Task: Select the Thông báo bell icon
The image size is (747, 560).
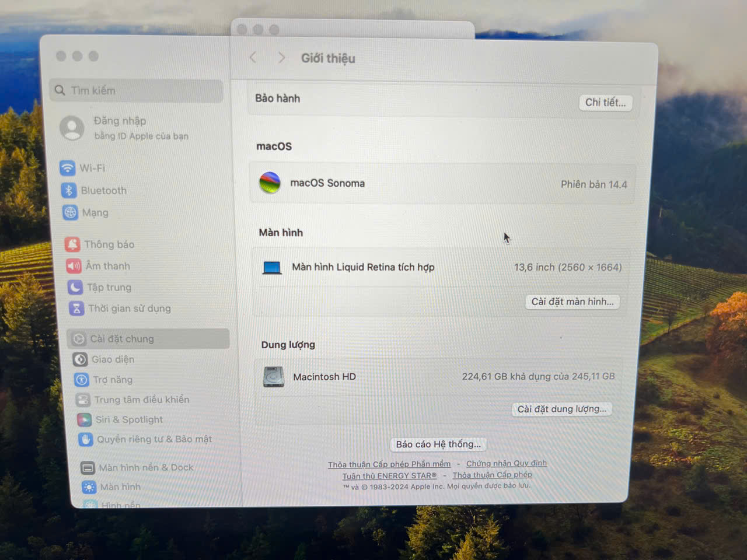Action: click(72, 244)
